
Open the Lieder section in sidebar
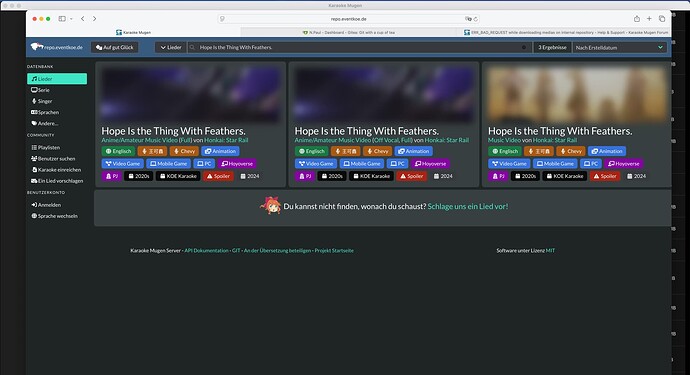pyautogui.click(x=57, y=79)
